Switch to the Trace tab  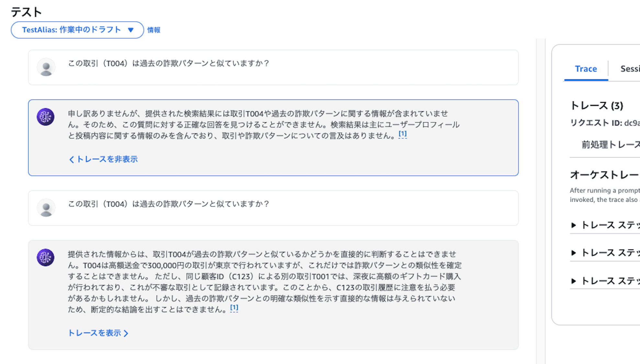[x=586, y=69]
